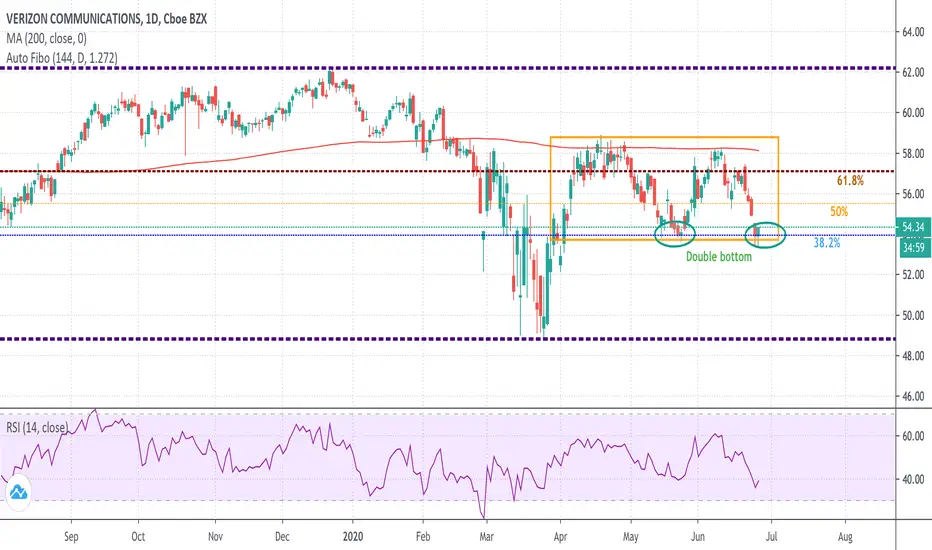The image size is (932, 550).
Task: Click the RSI 60.00 axis label
Action: [x=913, y=436]
